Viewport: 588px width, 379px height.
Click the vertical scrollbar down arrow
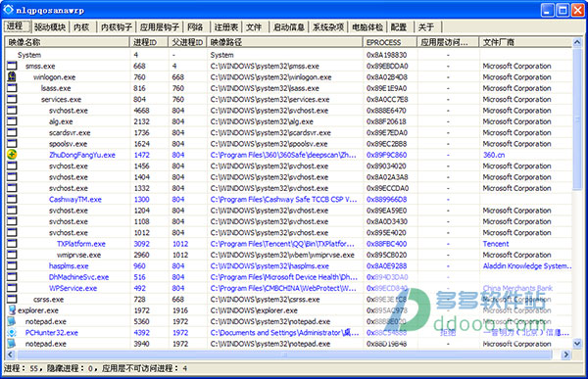pos(577,343)
